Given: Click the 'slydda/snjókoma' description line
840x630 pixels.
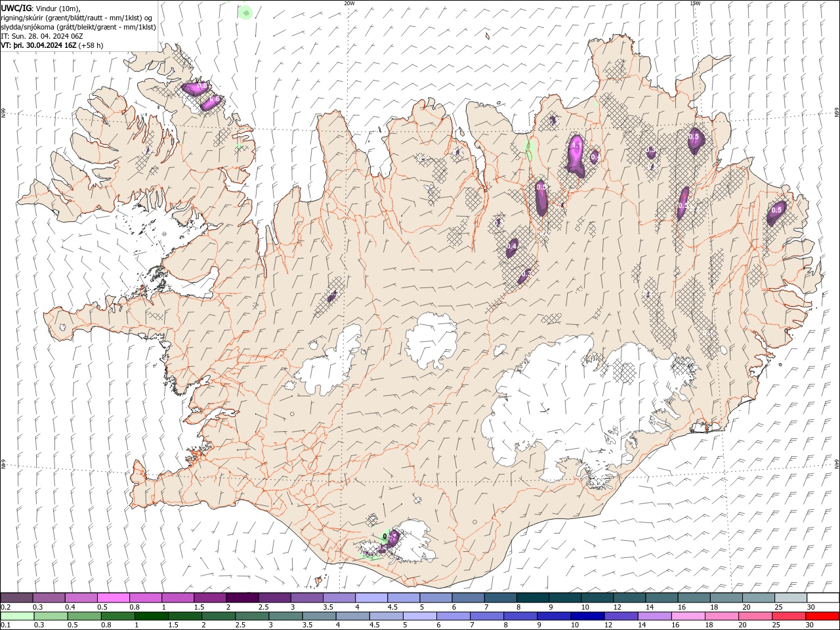Looking at the screenshot, I should 78,27.
